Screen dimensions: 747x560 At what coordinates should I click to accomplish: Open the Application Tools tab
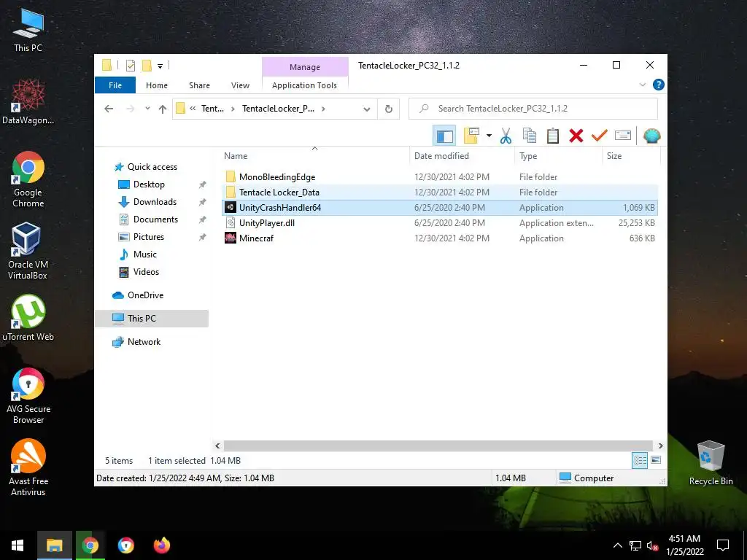coord(304,85)
